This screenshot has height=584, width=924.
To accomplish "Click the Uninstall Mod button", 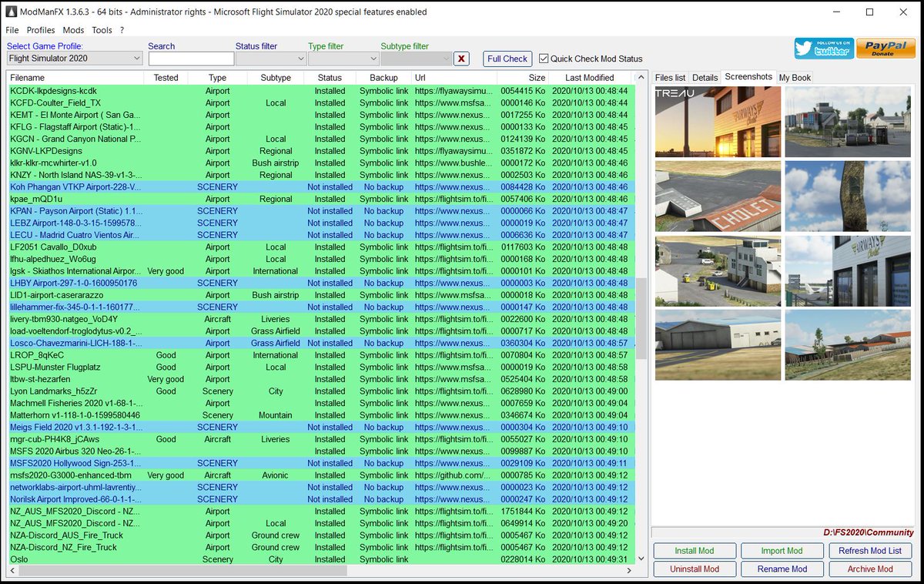I will point(695,569).
